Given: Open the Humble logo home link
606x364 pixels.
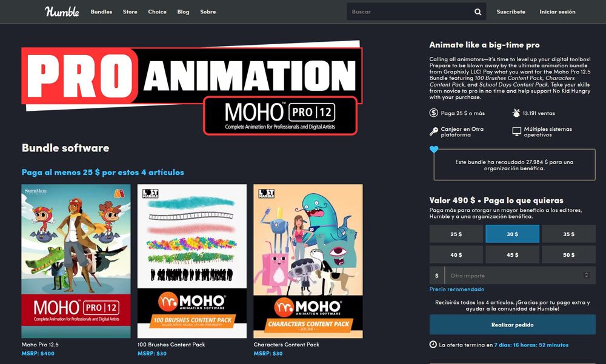Looking at the screenshot, I should [62, 12].
